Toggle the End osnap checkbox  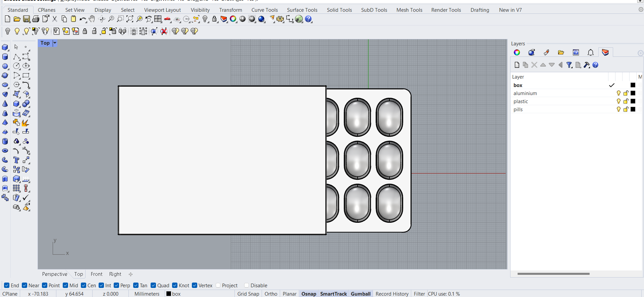pyautogui.click(x=7, y=285)
